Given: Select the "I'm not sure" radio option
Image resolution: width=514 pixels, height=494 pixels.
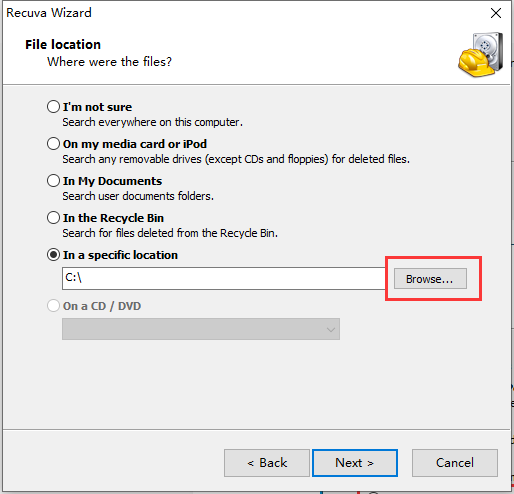Looking at the screenshot, I should coord(53,107).
